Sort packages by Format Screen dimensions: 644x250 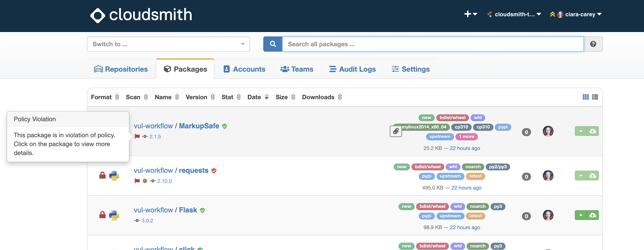[105, 97]
